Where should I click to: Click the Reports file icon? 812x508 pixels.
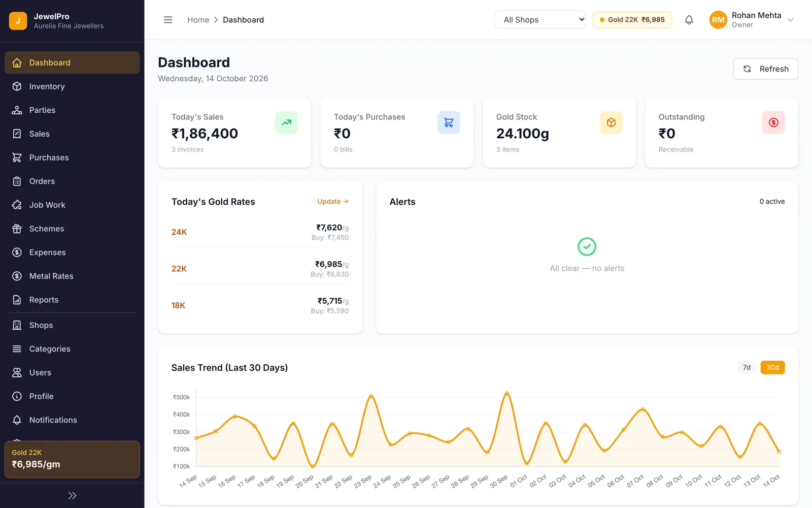17,300
